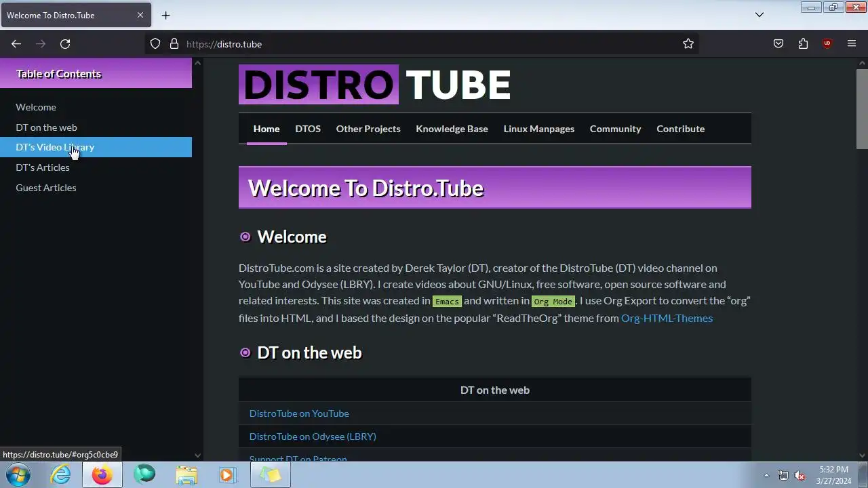The width and height of the screenshot is (868, 488).
Task: Show hidden tray icons arrow
Action: 766,475
